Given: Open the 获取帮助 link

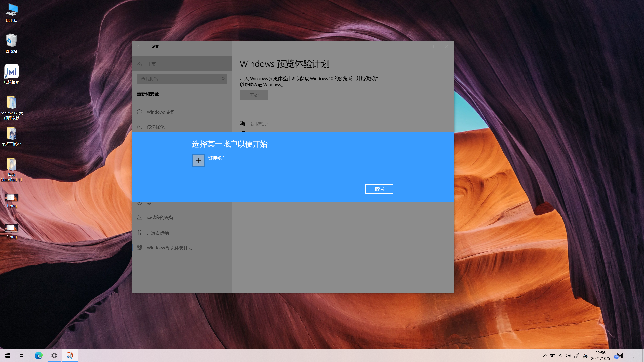Looking at the screenshot, I should [259, 124].
